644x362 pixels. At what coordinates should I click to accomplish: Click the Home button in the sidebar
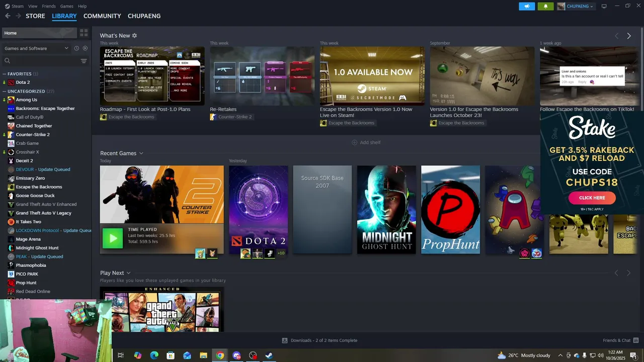39,33
